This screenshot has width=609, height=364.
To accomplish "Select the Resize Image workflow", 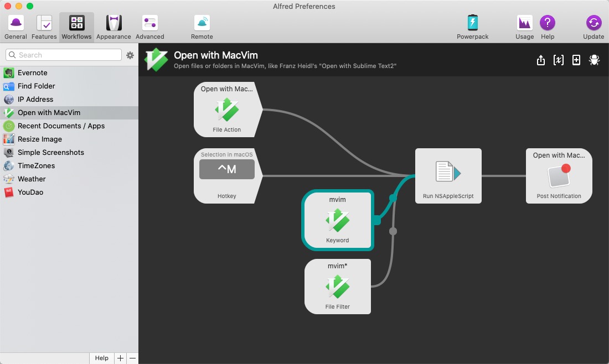I will tap(69, 139).
